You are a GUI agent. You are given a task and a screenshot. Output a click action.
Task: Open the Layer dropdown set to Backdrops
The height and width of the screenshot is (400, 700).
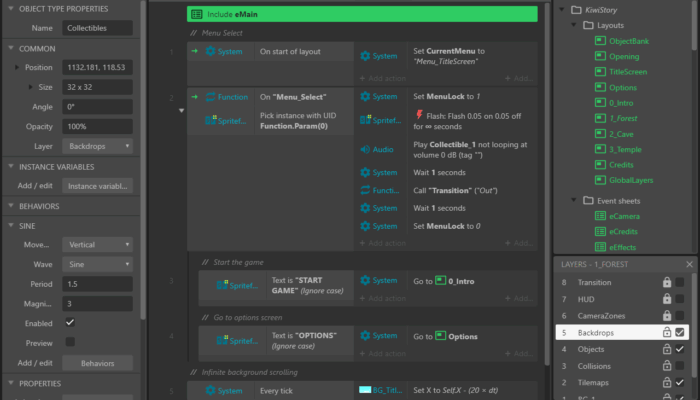click(97, 146)
